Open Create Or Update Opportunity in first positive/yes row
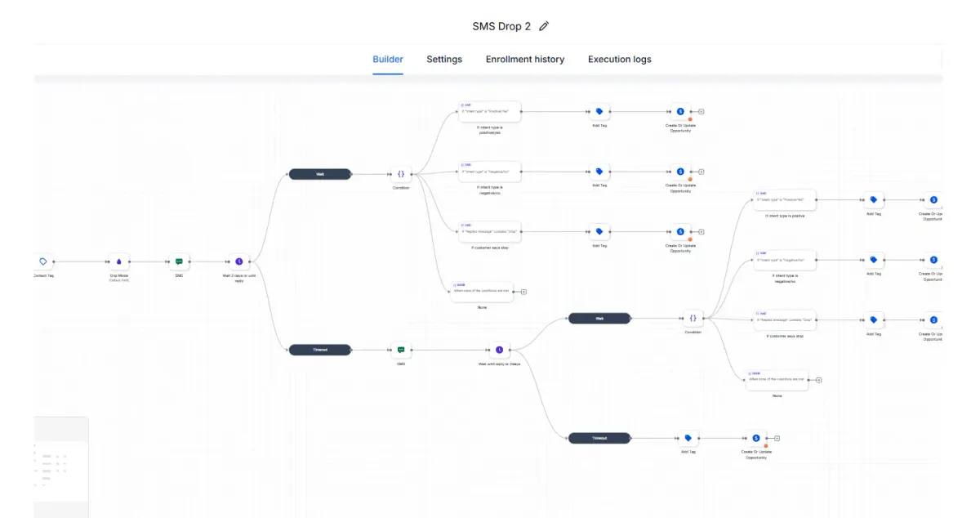Image resolution: width=980 pixels, height=518 pixels. [680, 112]
